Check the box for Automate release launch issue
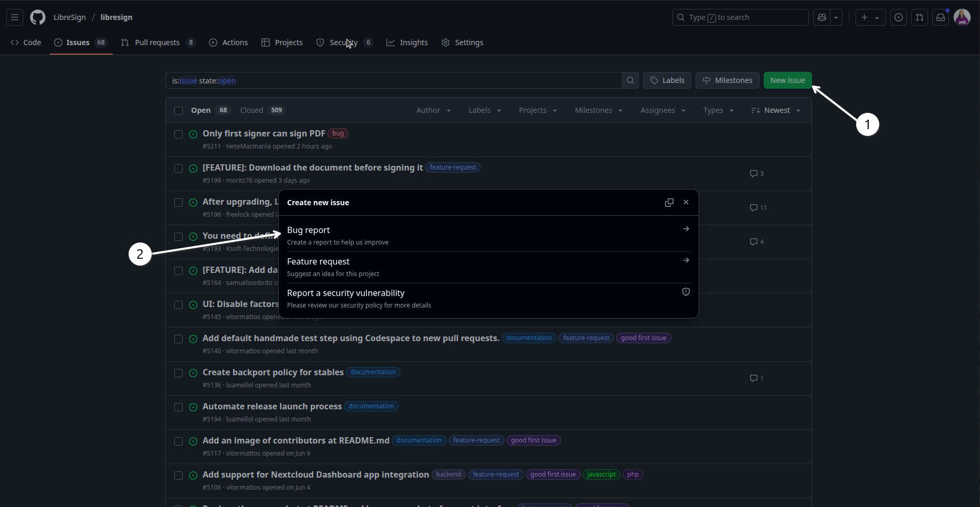The image size is (980, 507). [x=178, y=407]
